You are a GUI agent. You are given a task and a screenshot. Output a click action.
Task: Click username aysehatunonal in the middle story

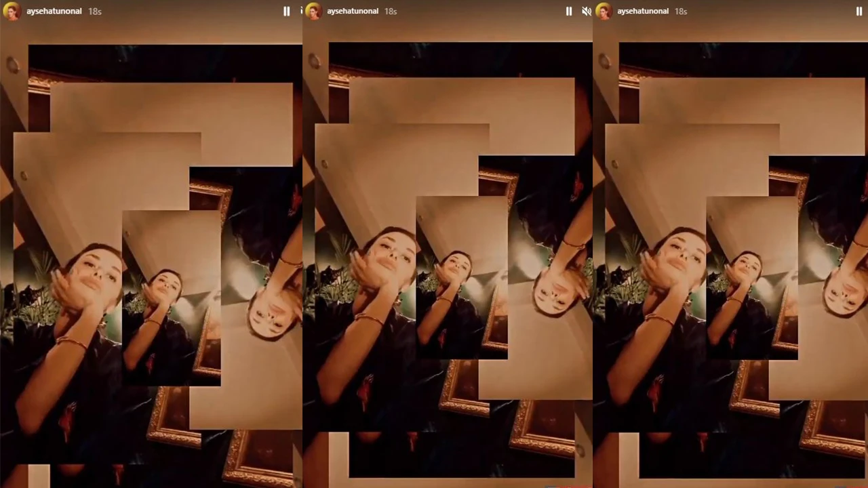tap(353, 12)
